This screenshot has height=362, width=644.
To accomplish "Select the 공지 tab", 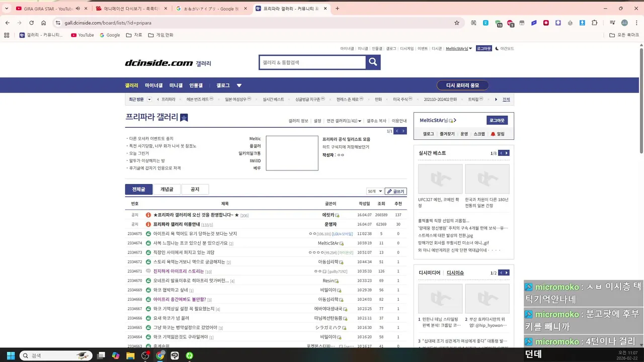I will tap(195, 190).
